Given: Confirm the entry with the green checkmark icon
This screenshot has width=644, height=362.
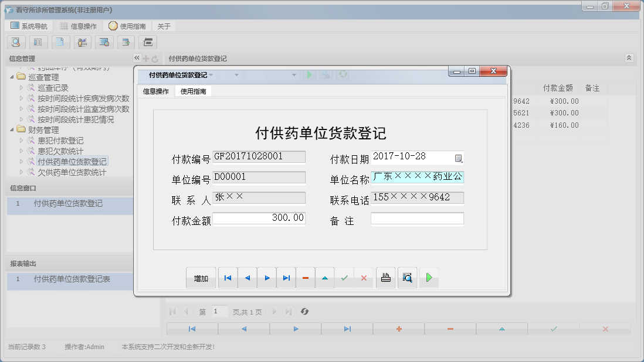Looking at the screenshot, I should 344,278.
